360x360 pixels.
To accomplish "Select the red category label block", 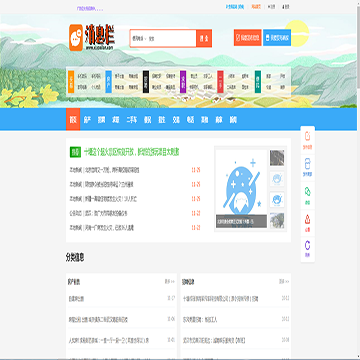I will 220,82.
